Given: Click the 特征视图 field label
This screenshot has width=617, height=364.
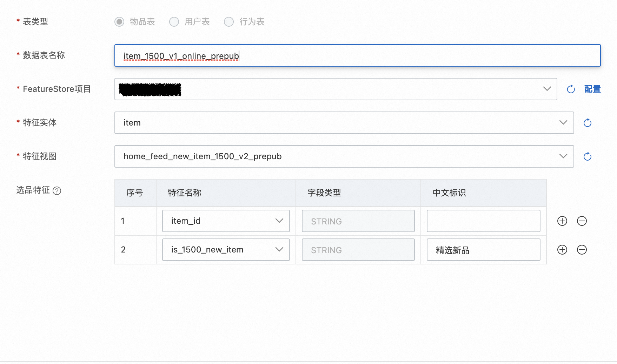Looking at the screenshot, I should [x=40, y=156].
